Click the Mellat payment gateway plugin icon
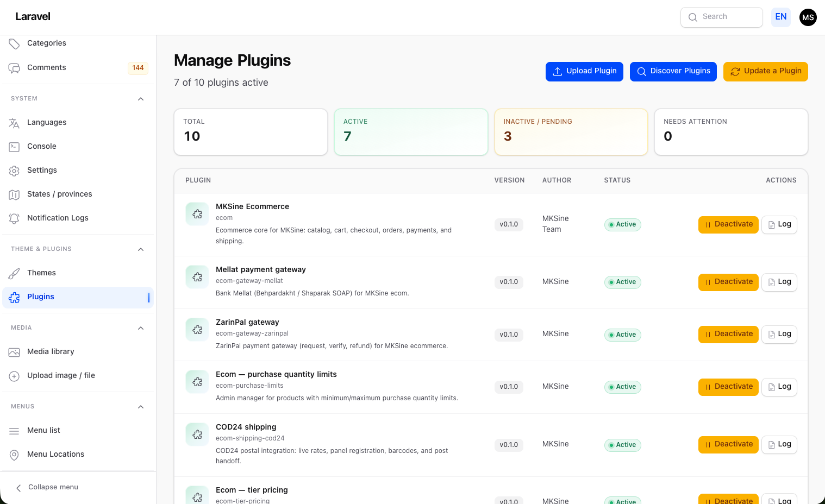Screen dimensions: 825x504 click(197, 277)
